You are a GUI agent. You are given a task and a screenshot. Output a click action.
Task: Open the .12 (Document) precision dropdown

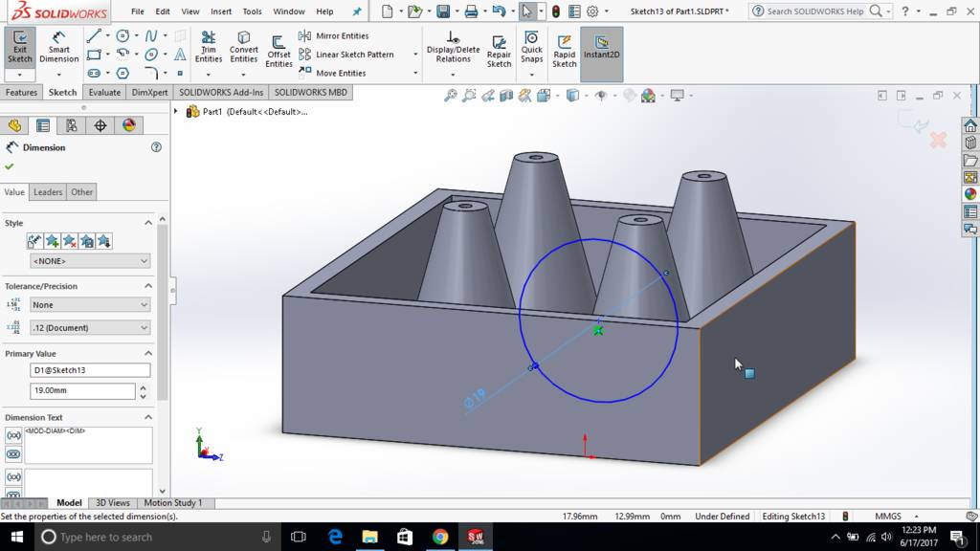[x=90, y=327]
